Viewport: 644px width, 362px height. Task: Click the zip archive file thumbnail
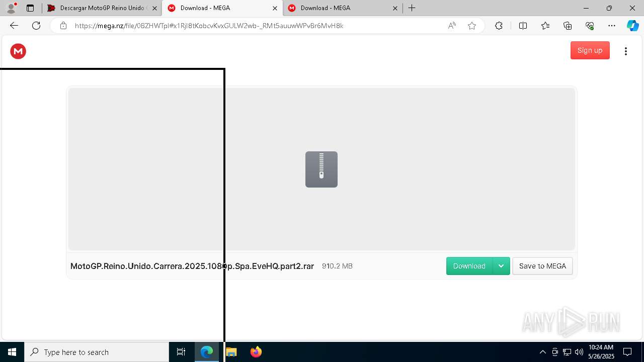click(x=321, y=169)
